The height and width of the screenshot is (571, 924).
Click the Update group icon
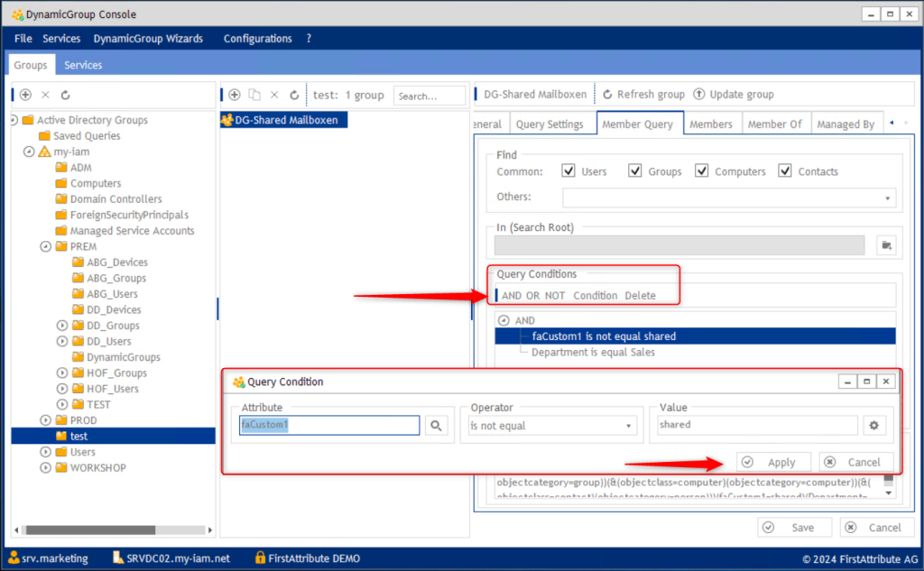click(x=701, y=93)
